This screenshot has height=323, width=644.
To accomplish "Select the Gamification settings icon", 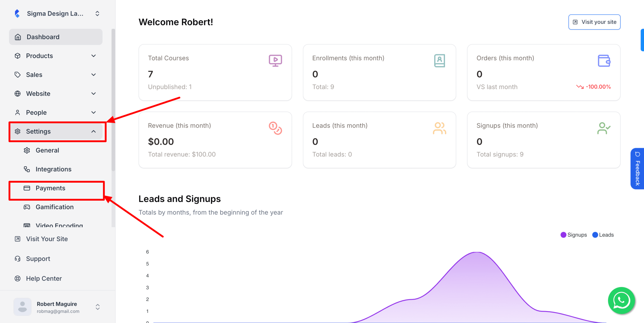I will [x=27, y=207].
